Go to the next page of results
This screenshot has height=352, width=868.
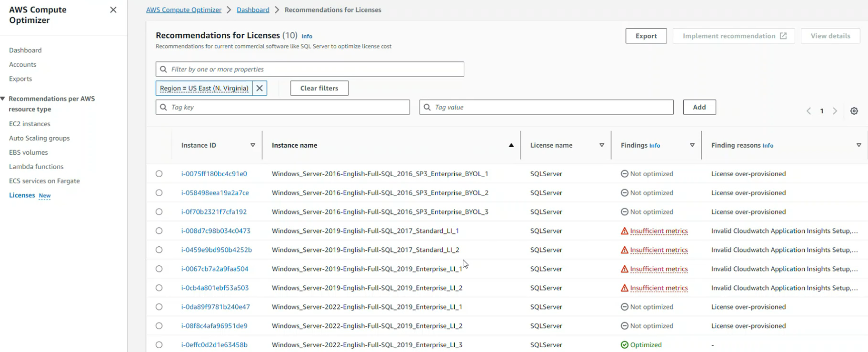(835, 111)
